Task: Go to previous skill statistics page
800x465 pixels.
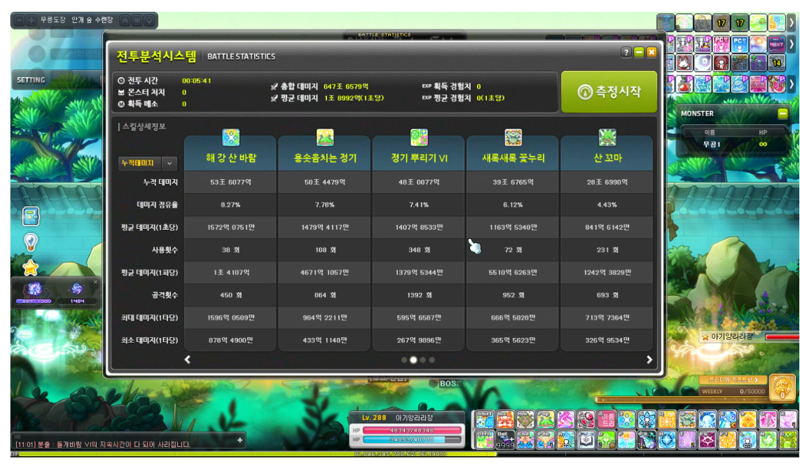Action: 187,360
